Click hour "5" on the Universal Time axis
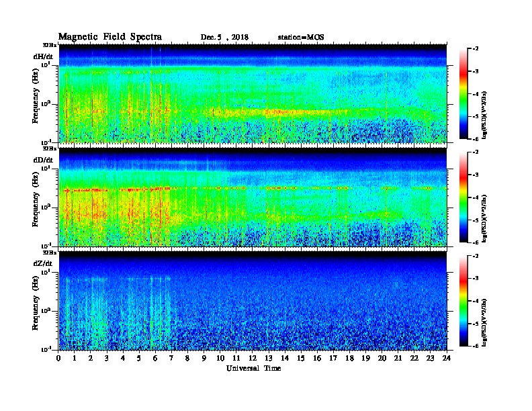The height and width of the screenshot is (411, 532). click(139, 358)
